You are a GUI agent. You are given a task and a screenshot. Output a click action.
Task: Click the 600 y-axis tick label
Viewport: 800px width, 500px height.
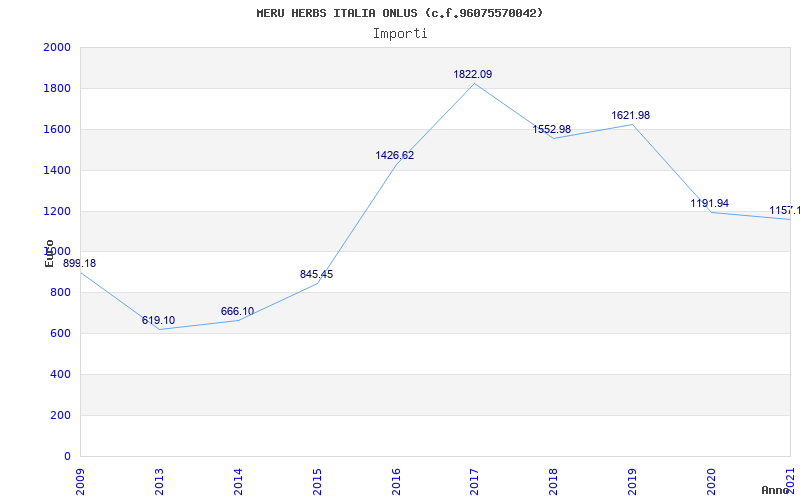coord(61,333)
